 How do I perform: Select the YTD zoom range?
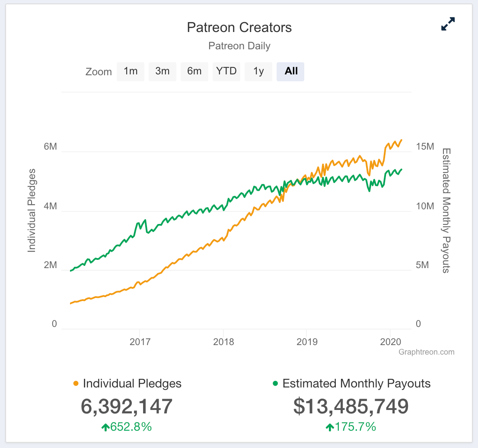click(226, 71)
